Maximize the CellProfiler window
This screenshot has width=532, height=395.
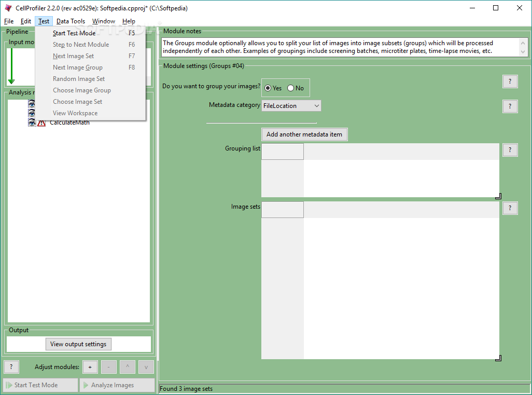pyautogui.click(x=496, y=8)
